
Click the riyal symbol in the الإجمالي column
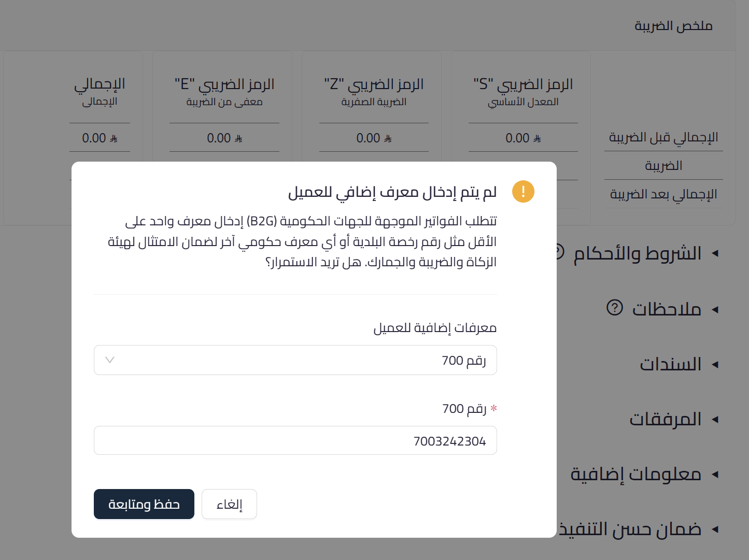pos(115,138)
